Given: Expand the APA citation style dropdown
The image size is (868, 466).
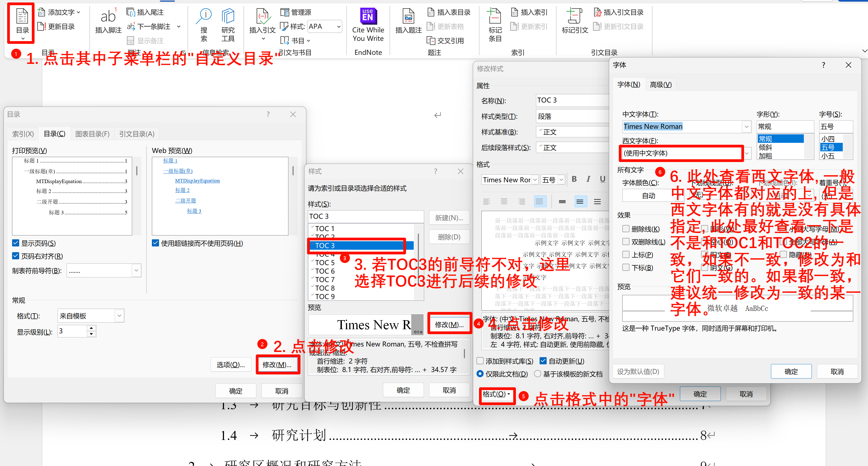Looking at the screenshot, I should (x=339, y=26).
